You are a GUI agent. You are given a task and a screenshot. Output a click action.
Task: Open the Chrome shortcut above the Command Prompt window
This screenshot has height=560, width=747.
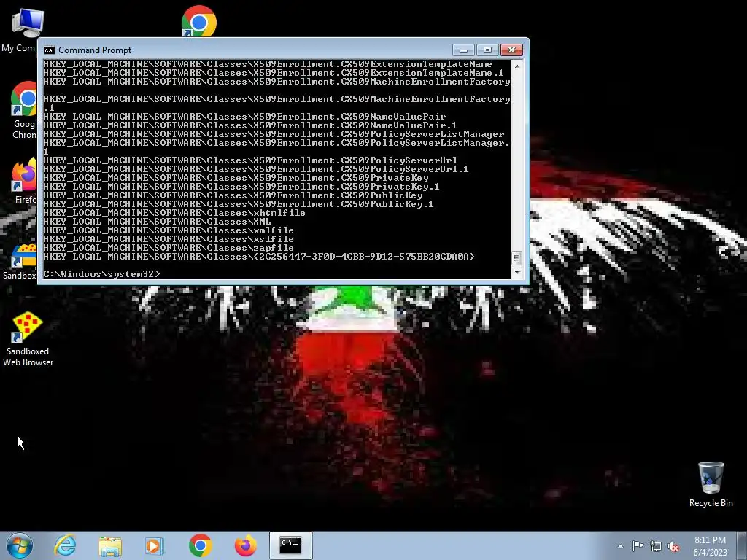click(x=198, y=22)
